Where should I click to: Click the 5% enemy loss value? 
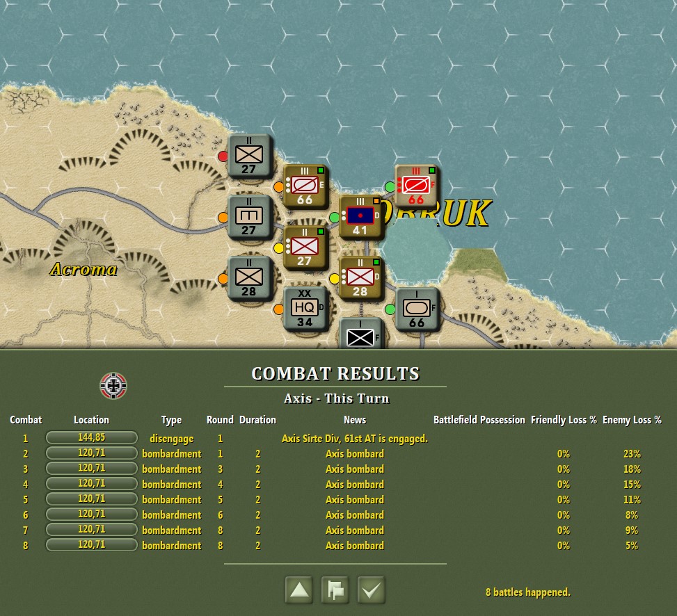coord(632,546)
